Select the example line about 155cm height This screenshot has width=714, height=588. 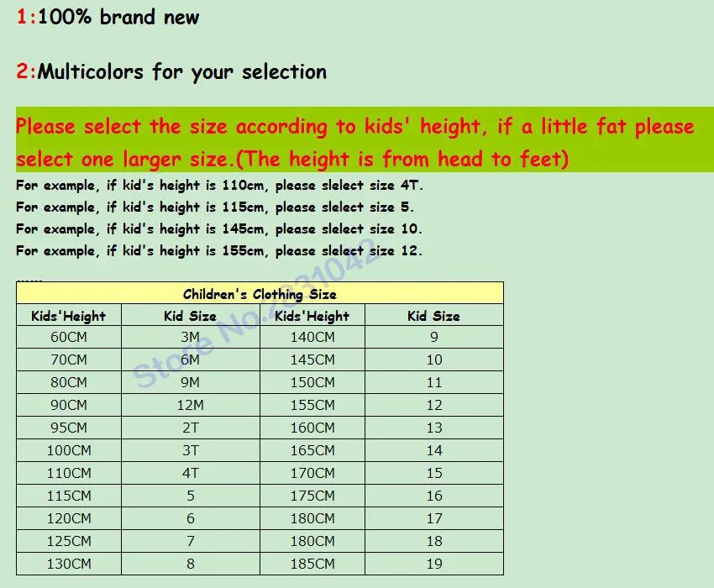pos(220,250)
